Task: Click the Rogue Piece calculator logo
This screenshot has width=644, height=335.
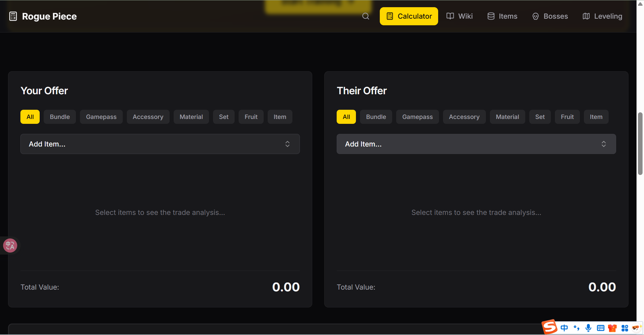Action: pos(13,16)
